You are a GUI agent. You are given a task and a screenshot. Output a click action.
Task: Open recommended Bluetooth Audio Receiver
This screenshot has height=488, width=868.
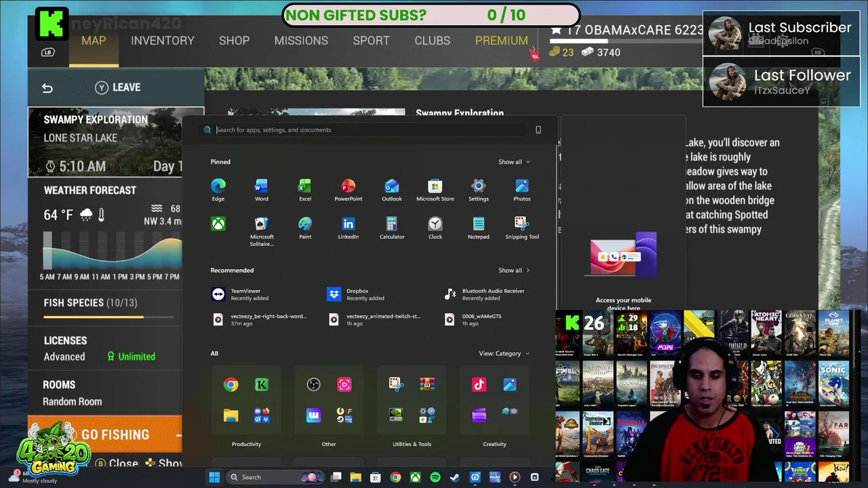point(485,294)
